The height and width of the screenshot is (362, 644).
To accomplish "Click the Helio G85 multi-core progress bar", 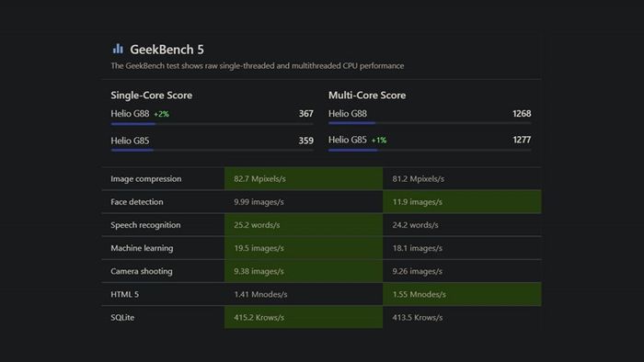I will 430,150.
